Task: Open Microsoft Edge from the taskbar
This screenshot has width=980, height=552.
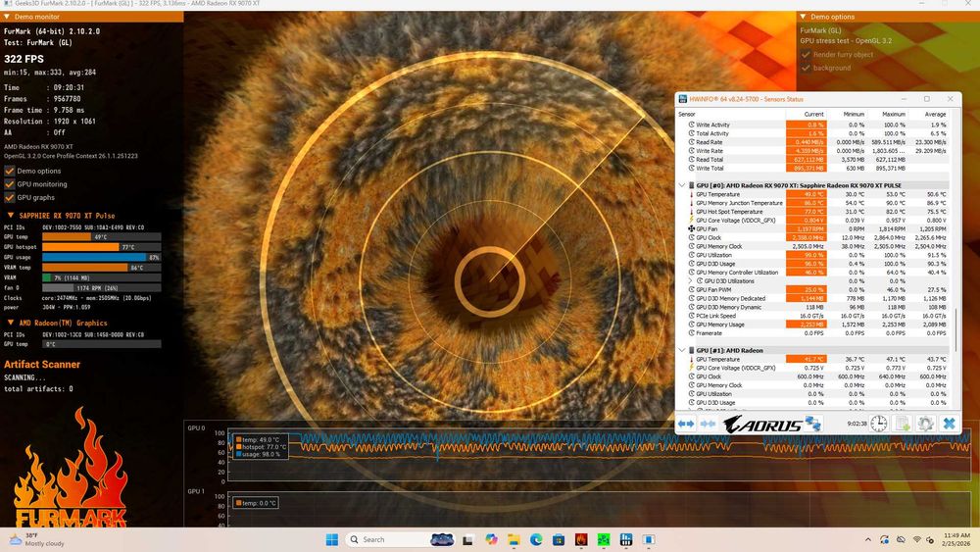Action: pos(536,539)
